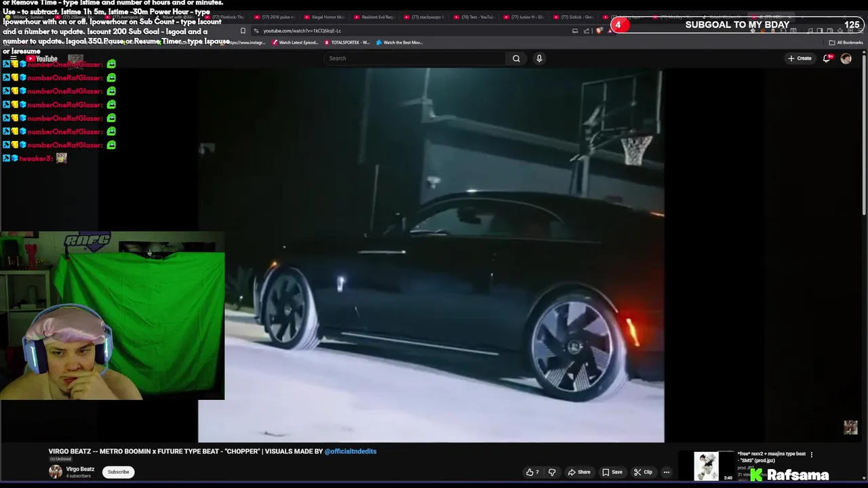Click the Brave shield icon
Image resolution: width=868 pixels, height=488 pixels.
599,30
